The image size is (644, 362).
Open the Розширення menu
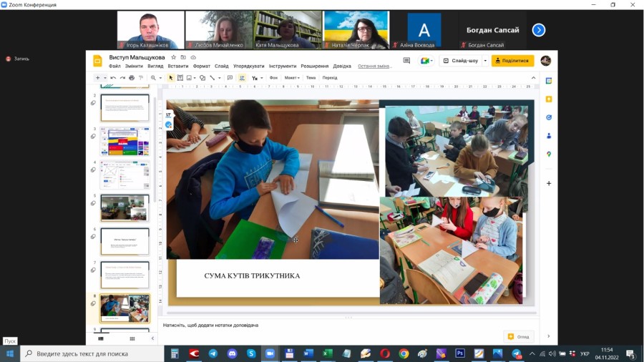pos(315,66)
